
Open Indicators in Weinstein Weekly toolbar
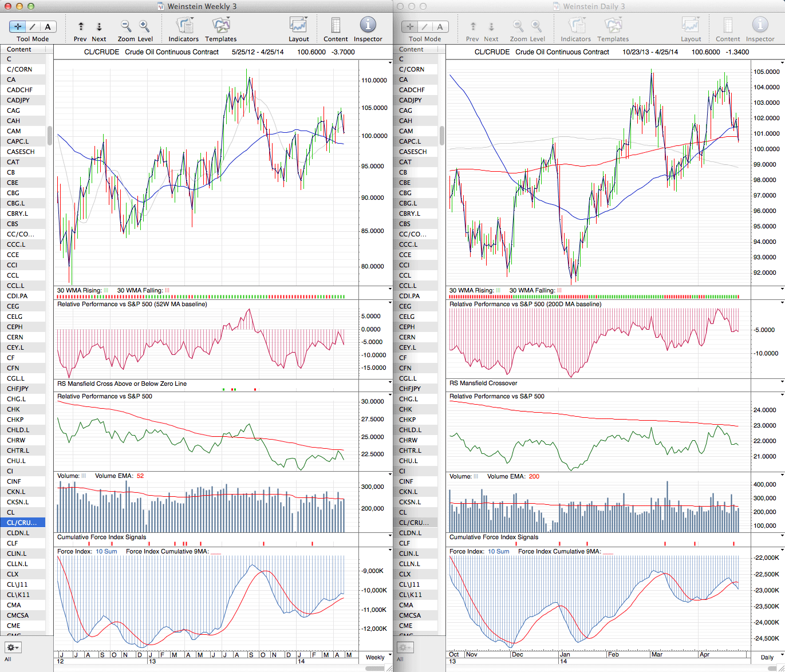click(x=184, y=26)
